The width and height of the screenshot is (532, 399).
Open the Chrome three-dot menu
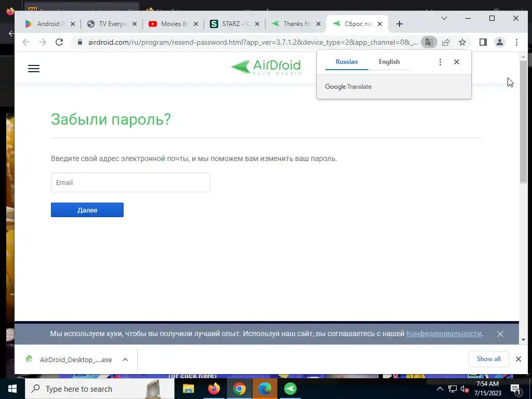[516, 42]
